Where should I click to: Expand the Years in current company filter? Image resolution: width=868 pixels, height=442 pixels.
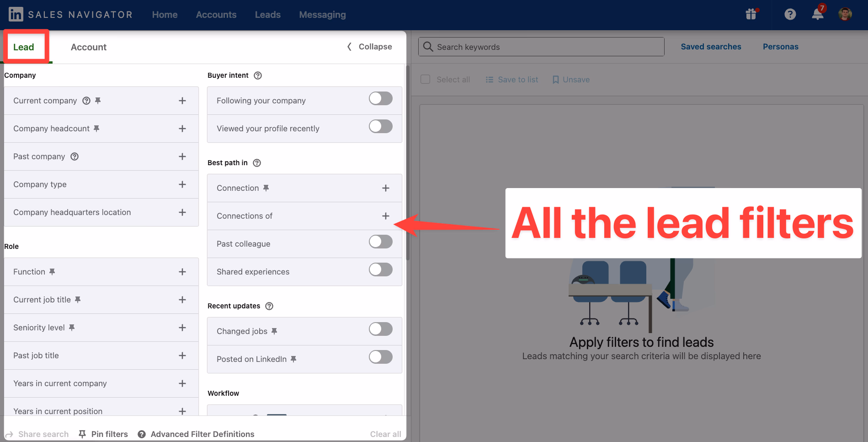pos(182,383)
